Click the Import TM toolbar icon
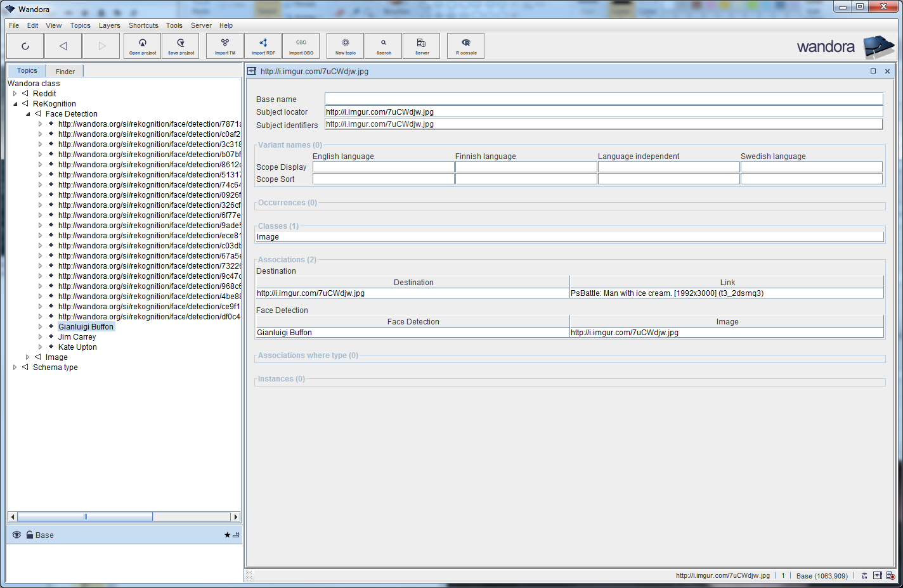The image size is (903, 588). click(x=225, y=46)
